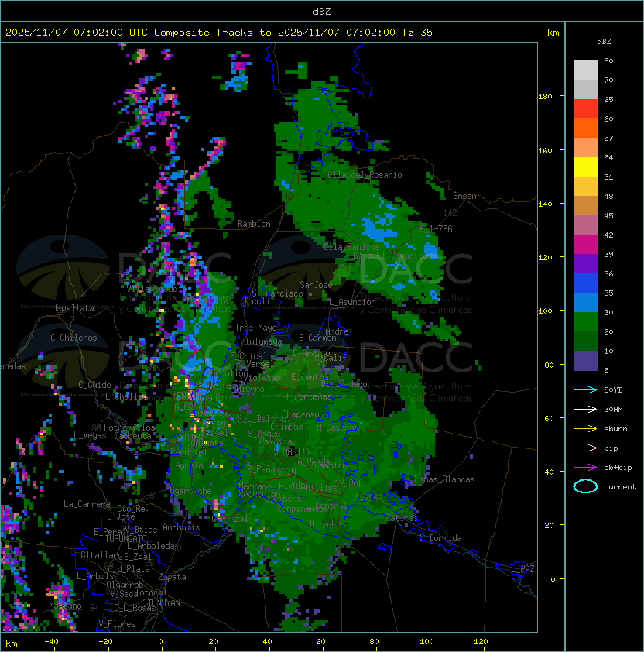This screenshot has width=644, height=652.
Task: Click the cyan 'current' ellipse legend icon
Action: (x=585, y=486)
